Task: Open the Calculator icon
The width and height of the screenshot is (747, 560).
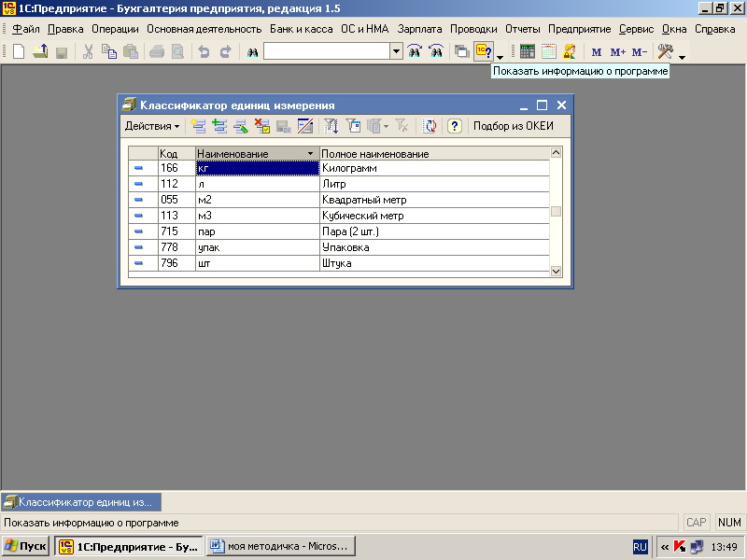Action: pos(528,51)
